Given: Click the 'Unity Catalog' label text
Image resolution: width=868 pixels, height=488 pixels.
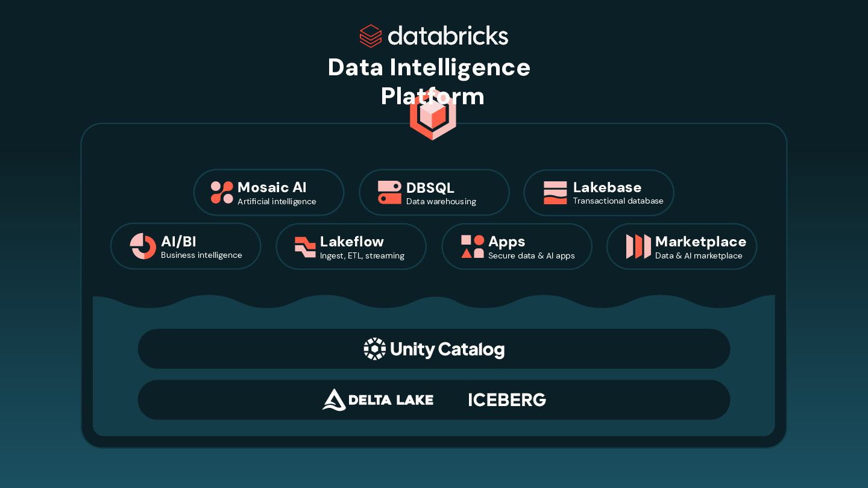Looking at the screenshot, I should [447, 349].
